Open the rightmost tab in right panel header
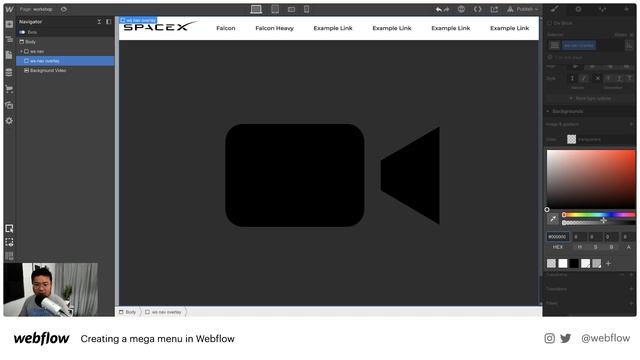This screenshot has height=360, width=640. (626, 9)
